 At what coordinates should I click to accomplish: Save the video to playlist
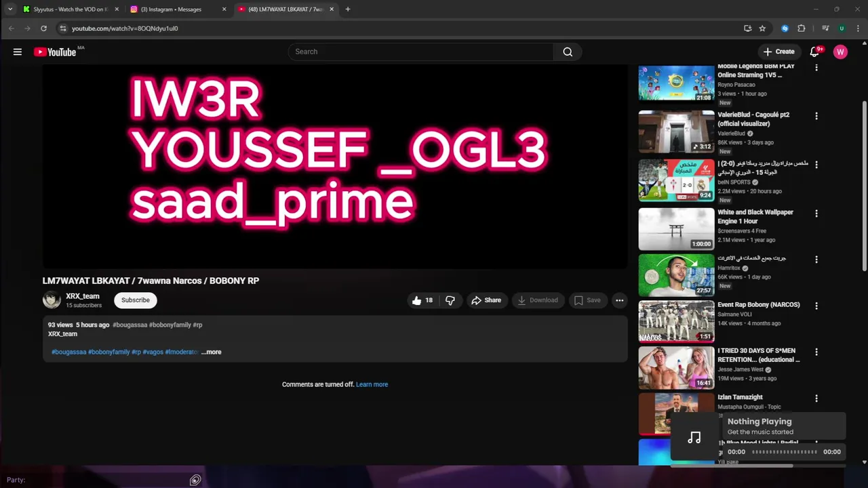(587, 300)
